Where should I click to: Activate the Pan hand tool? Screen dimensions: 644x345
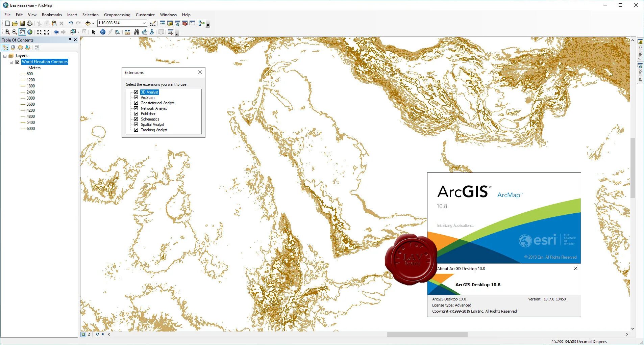(22, 32)
